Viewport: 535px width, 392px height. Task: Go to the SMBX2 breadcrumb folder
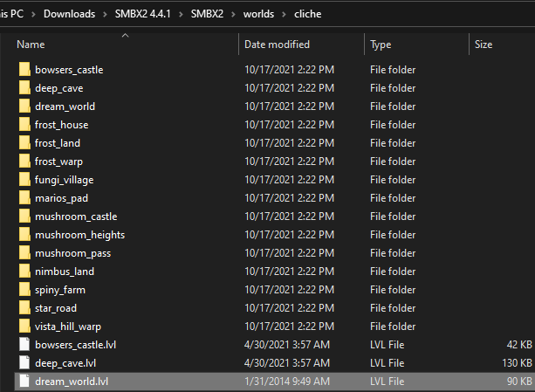click(207, 14)
